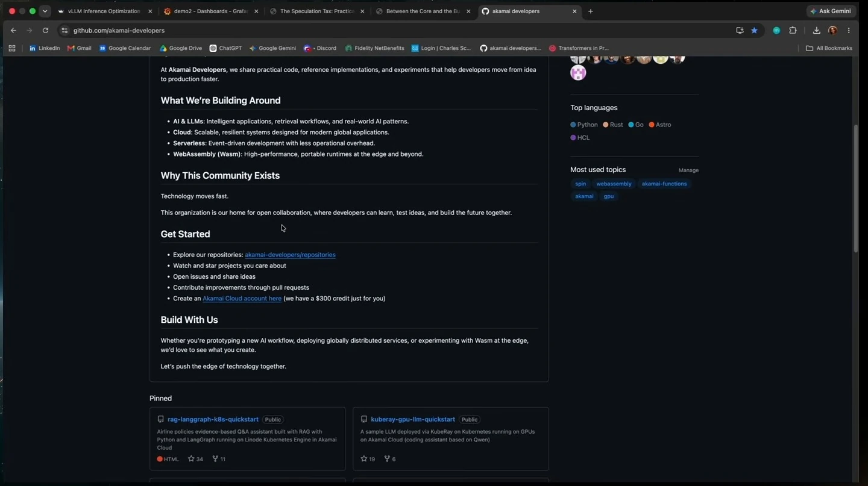Screen dimensions: 868x486
Task: Open akamai developers bookmark
Action: (x=511, y=48)
